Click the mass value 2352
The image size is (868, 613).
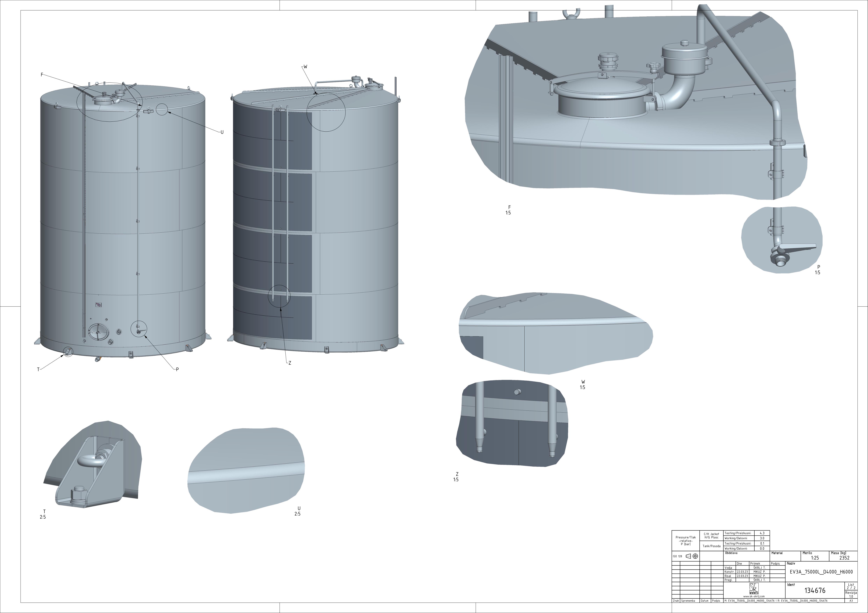tap(845, 558)
